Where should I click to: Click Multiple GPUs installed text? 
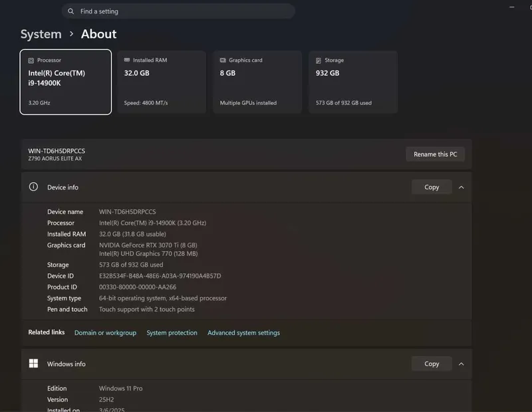click(248, 103)
